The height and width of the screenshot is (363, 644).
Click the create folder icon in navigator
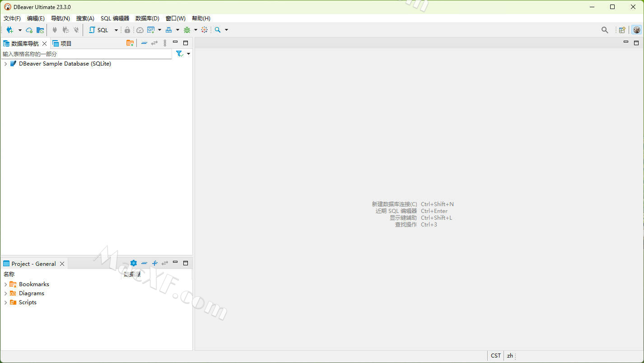click(130, 43)
